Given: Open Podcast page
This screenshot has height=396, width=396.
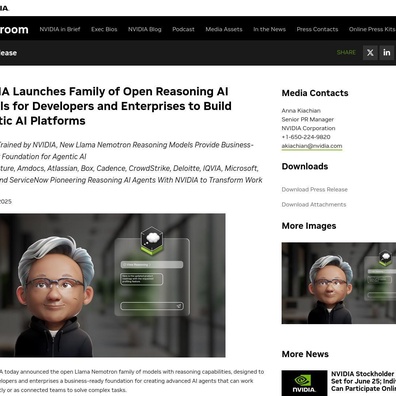Looking at the screenshot, I should point(183,29).
